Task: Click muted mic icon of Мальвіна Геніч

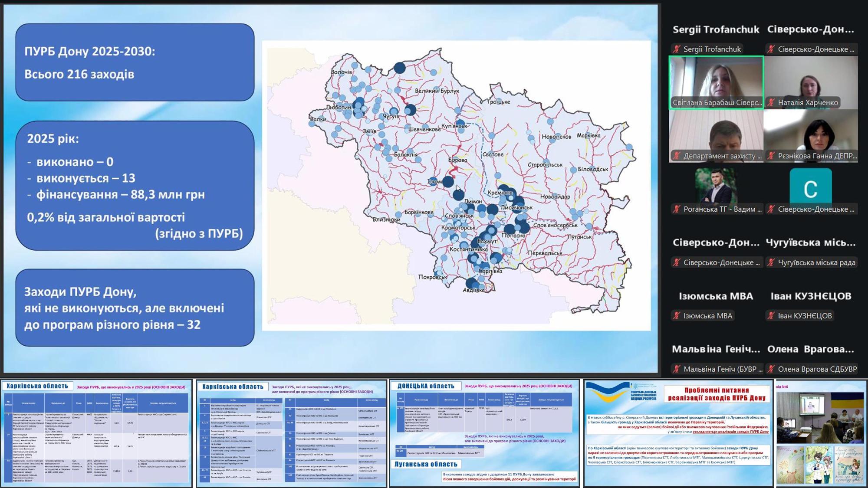Action: 677,369
